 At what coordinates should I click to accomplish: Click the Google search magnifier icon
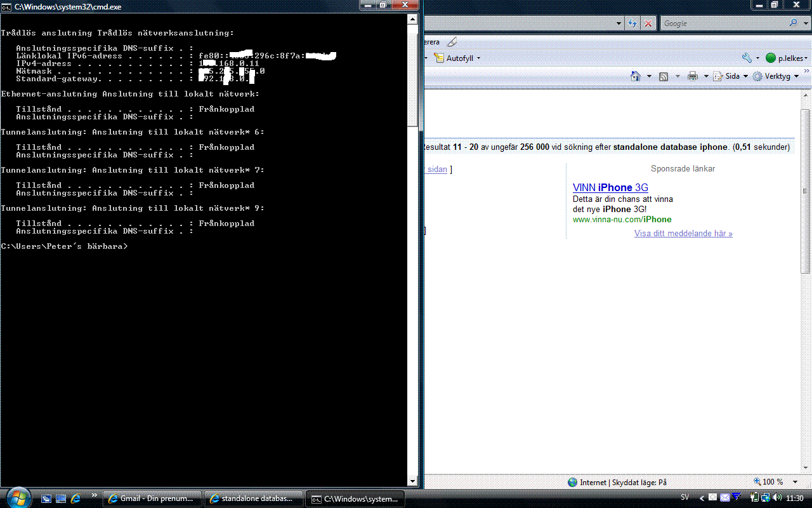[x=794, y=23]
